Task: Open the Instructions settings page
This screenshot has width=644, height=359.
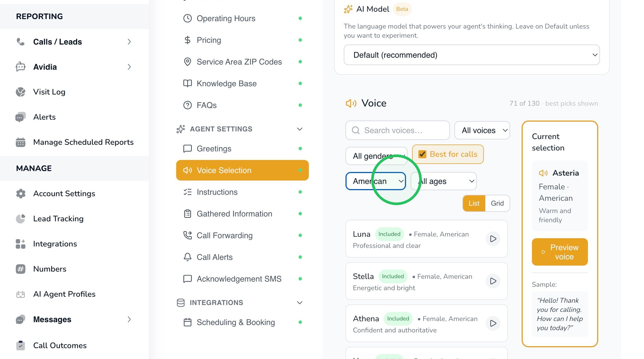Action: coord(243,192)
